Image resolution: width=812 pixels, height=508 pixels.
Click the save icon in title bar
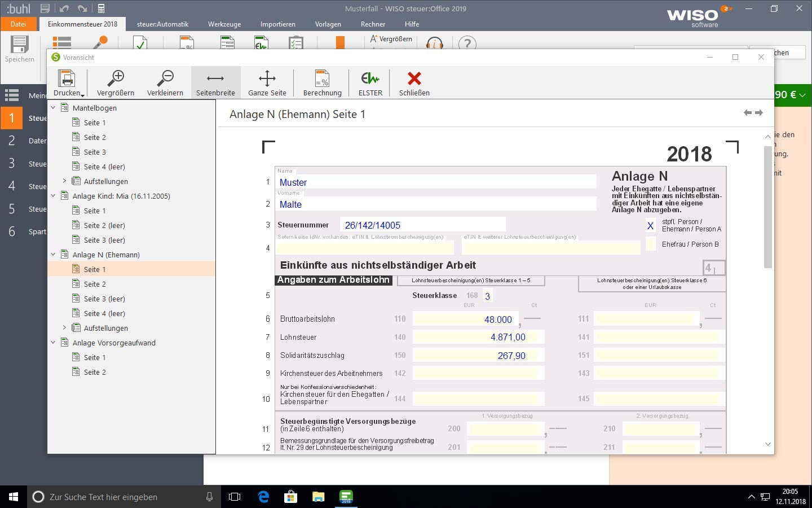[45, 8]
